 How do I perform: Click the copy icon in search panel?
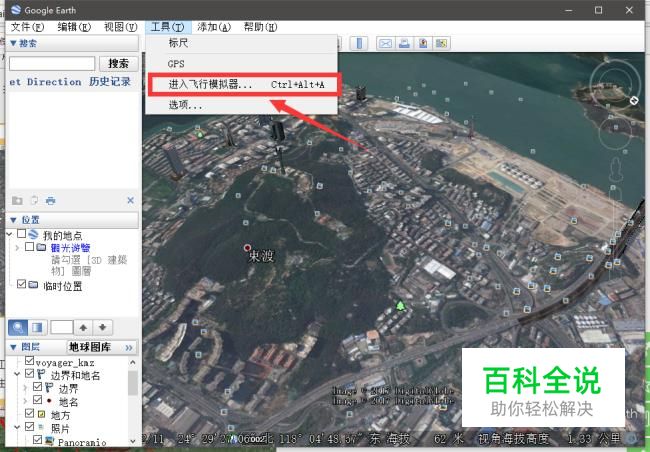click(34, 201)
